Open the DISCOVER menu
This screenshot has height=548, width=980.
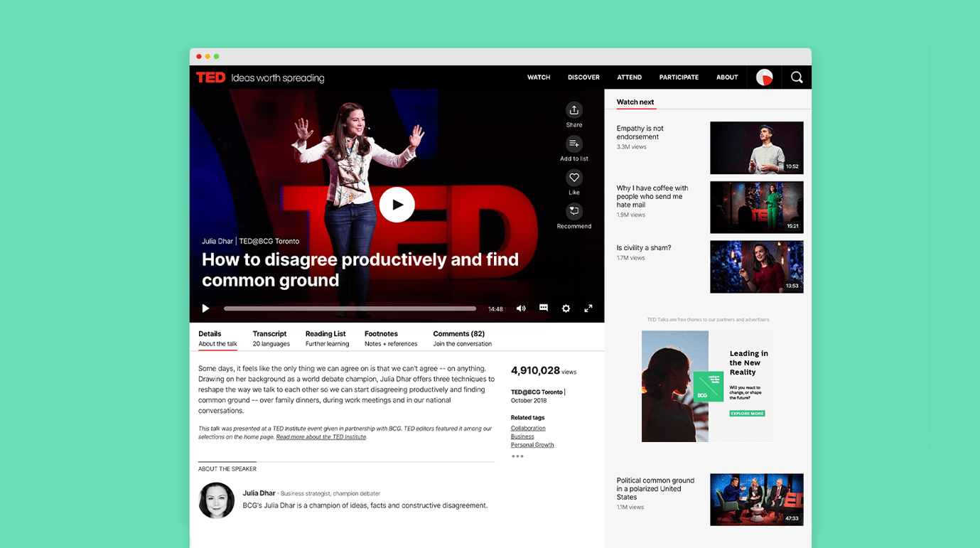pos(583,77)
